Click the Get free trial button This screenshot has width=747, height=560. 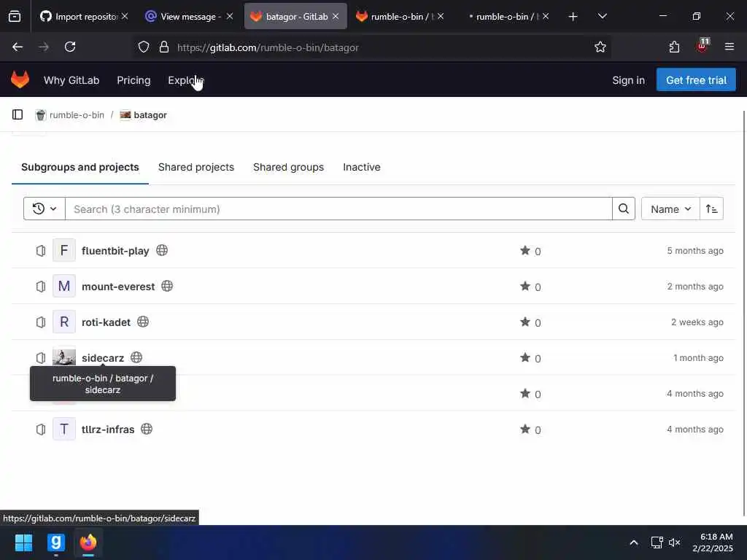pos(695,80)
